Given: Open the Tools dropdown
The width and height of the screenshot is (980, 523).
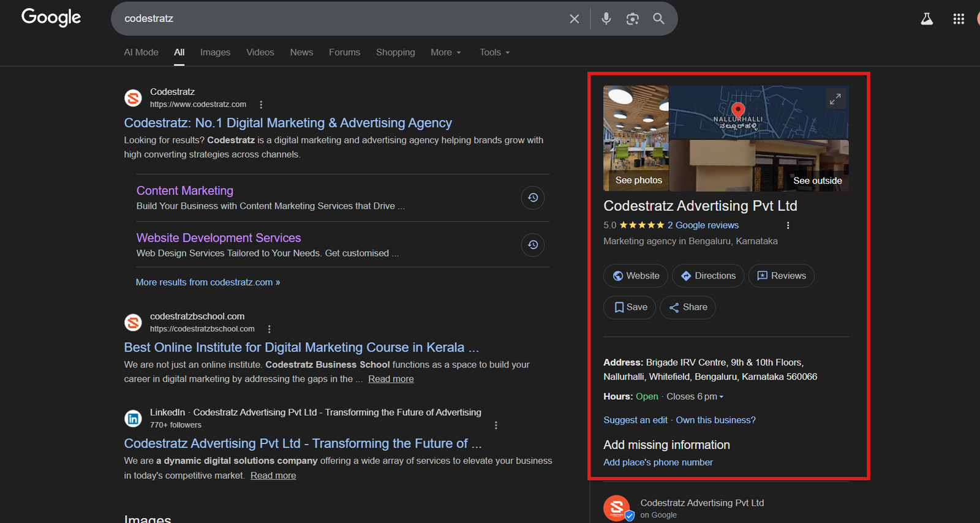Looking at the screenshot, I should click(494, 53).
